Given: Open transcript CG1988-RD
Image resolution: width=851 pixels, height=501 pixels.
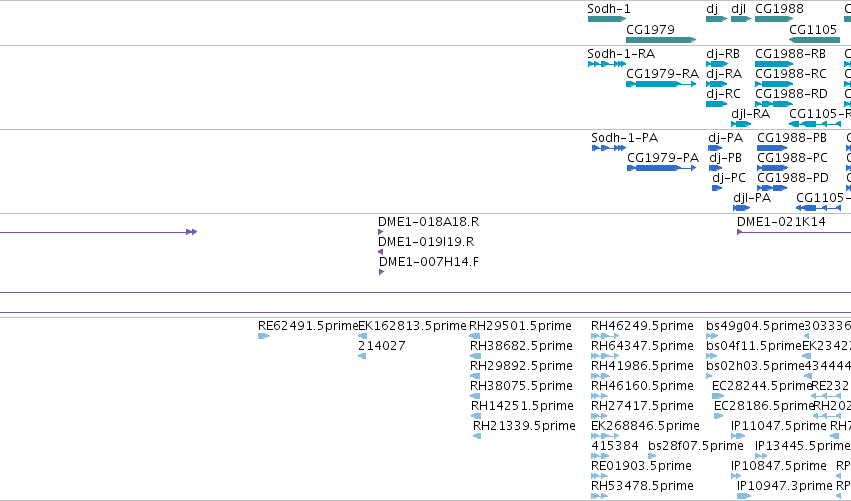Looking at the screenshot, I should (x=774, y=104).
